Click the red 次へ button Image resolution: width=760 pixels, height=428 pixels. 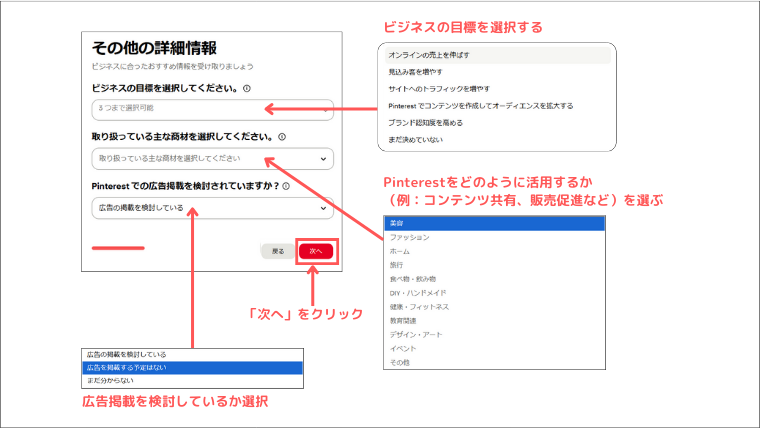pyautogui.click(x=316, y=251)
